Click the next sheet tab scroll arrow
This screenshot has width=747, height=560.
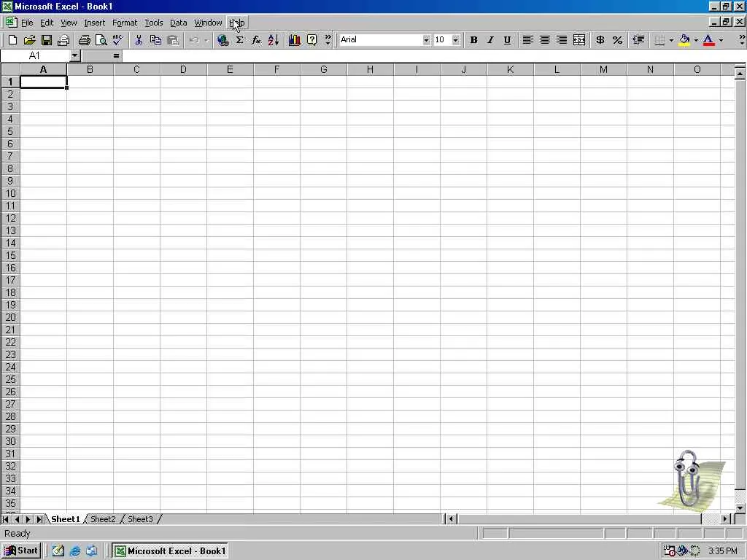click(28, 519)
